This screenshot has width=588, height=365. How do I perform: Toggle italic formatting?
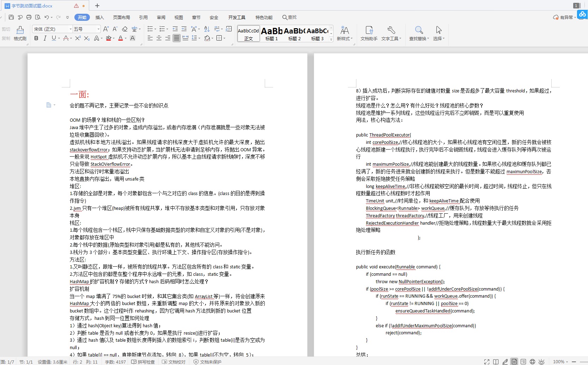(45, 38)
